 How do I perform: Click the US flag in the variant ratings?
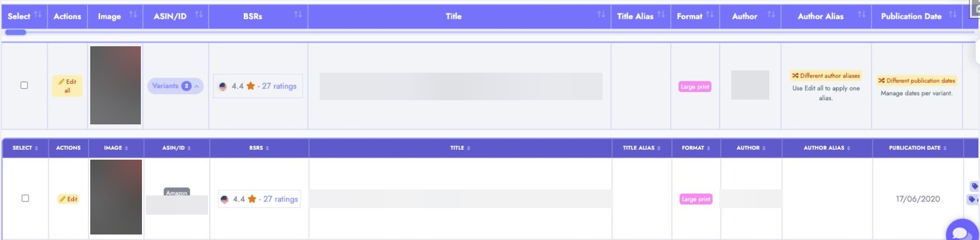tap(225, 199)
